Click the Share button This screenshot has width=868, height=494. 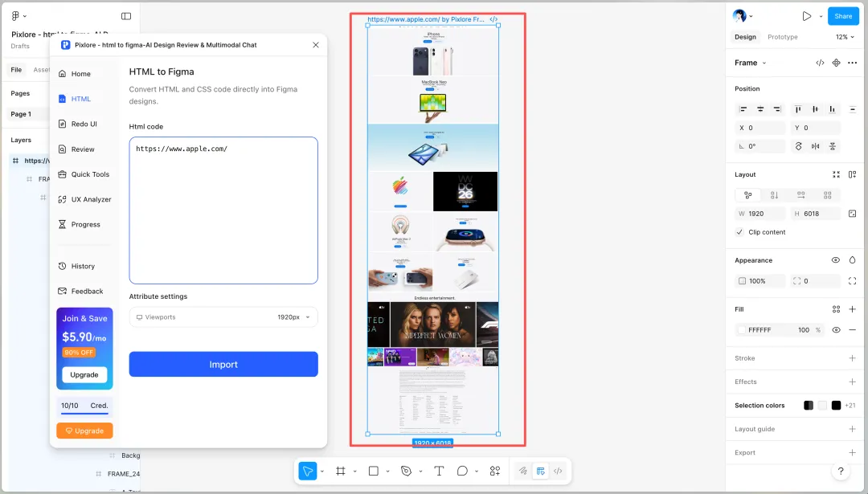pos(843,16)
